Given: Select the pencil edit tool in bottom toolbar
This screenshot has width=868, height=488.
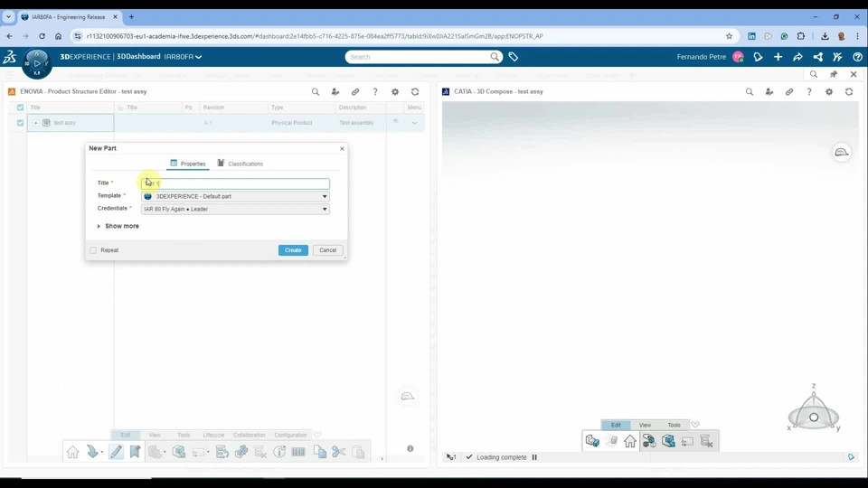Looking at the screenshot, I should (x=116, y=452).
